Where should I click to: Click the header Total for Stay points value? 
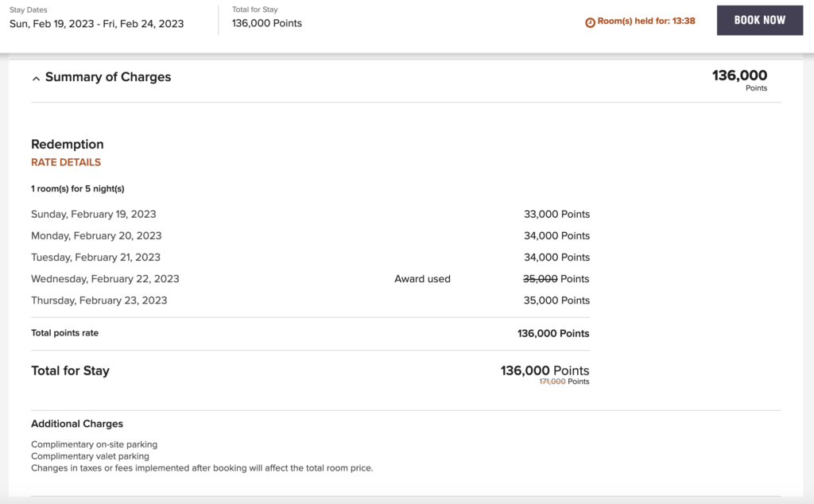click(x=266, y=23)
